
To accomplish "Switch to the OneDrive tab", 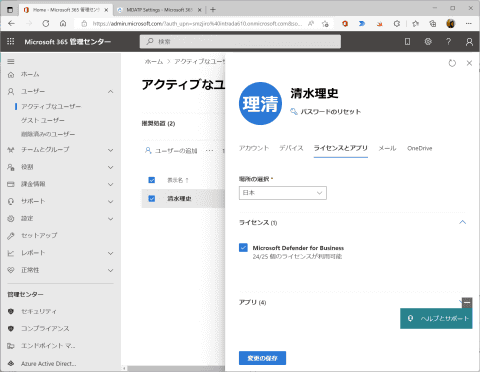I will pos(420,148).
